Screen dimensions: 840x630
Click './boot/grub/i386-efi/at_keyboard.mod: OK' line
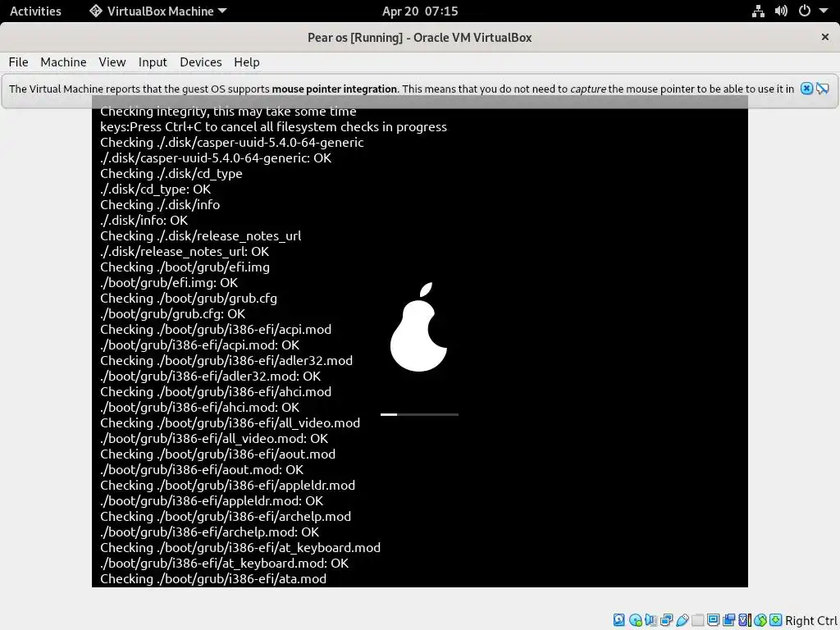point(224,563)
